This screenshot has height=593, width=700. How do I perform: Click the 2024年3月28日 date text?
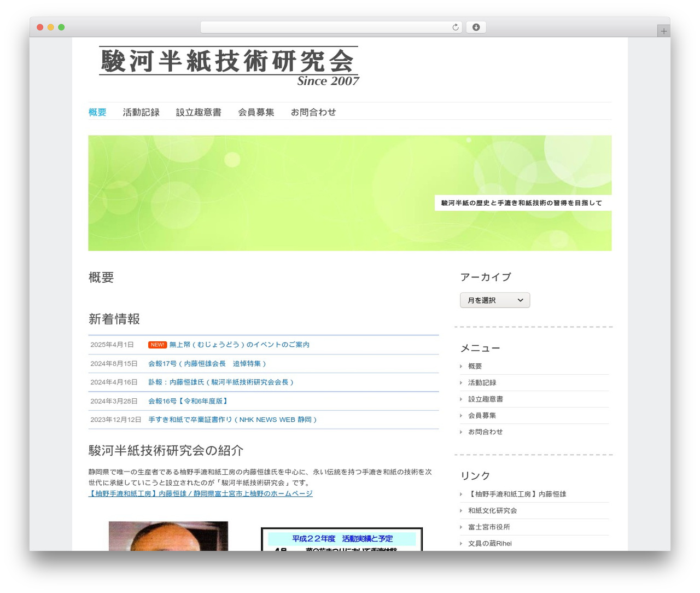(x=114, y=401)
